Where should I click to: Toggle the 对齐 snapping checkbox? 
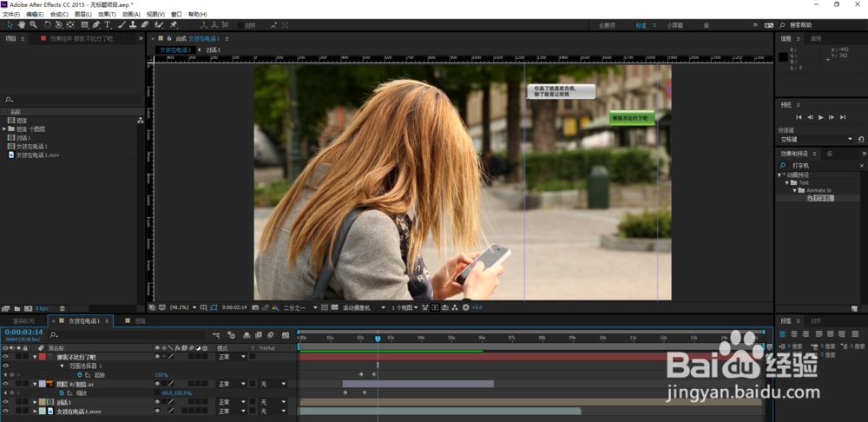coord(240,25)
